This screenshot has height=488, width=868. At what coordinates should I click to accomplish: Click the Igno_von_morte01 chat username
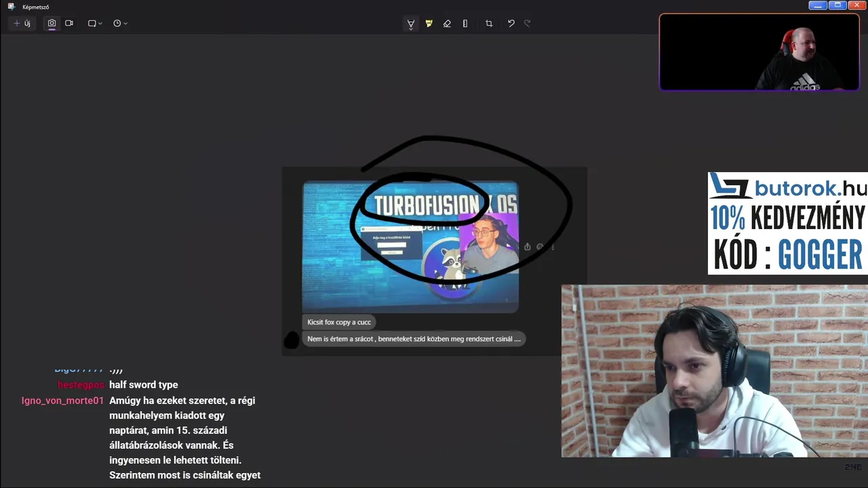click(x=62, y=401)
